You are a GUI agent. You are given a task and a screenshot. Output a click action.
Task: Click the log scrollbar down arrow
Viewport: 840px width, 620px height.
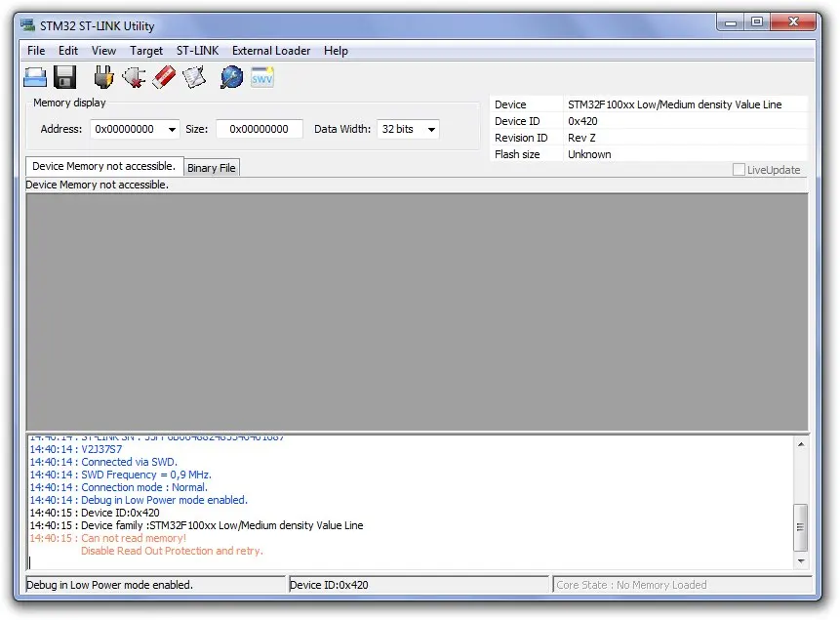pyautogui.click(x=800, y=561)
